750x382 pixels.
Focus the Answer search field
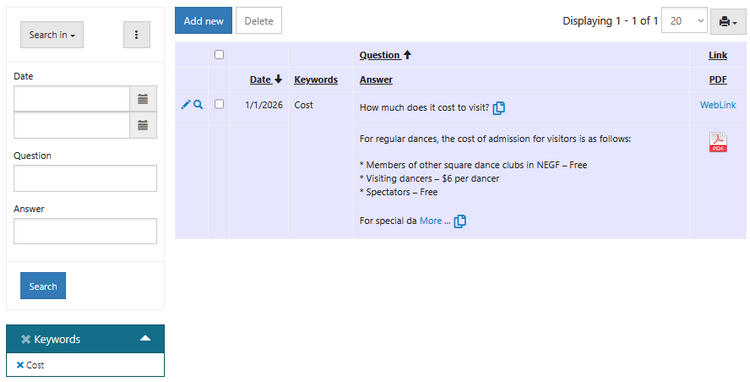[x=85, y=231]
